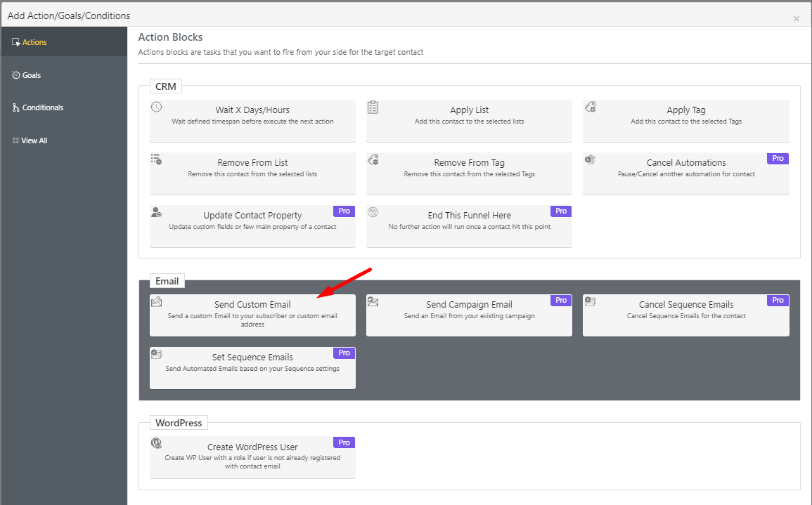Click the Pro badge on Create WordPress User
The image size is (812, 505).
point(344,442)
